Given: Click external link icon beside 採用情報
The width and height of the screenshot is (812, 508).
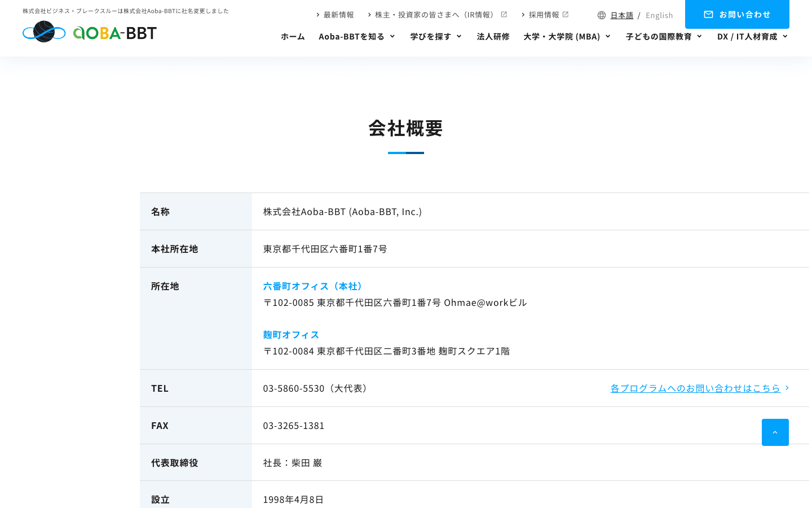Looking at the screenshot, I should (x=566, y=15).
